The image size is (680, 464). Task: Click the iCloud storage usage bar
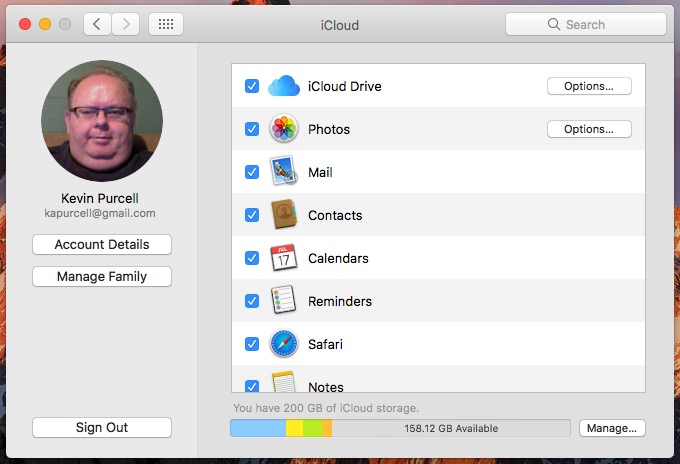click(x=400, y=428)
